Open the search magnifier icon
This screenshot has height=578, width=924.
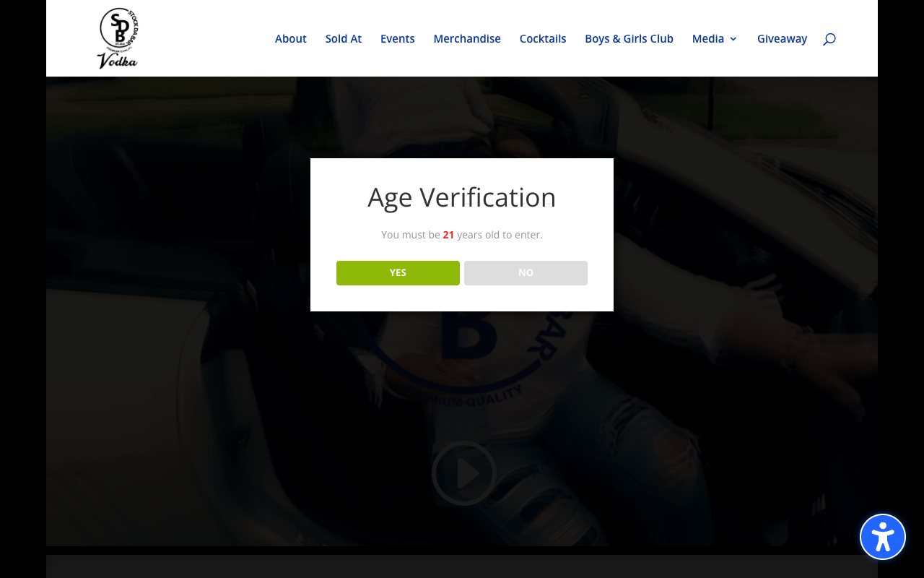click(x=829, y=39)
